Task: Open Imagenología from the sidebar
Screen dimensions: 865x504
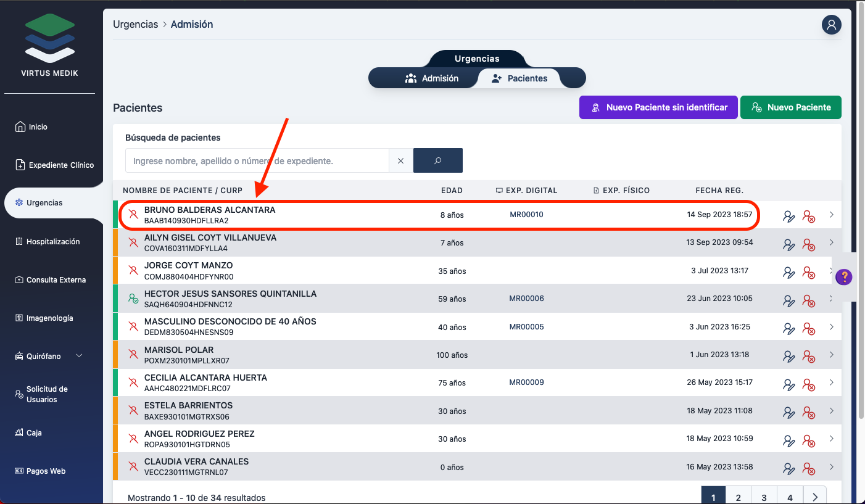Action: point(49,318)
